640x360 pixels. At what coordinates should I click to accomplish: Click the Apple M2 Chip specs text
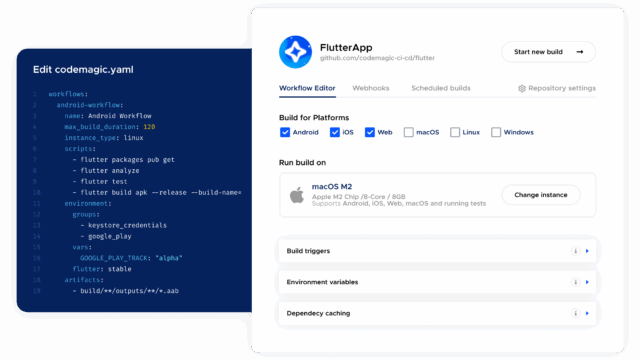(358, 197)
